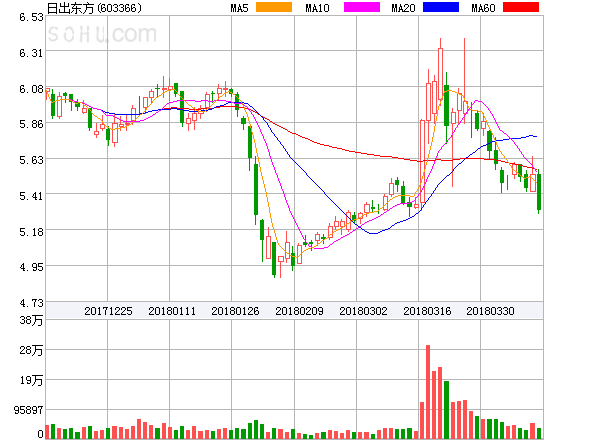
Task: Click the 20171225 date label
Action: point(108,311)
